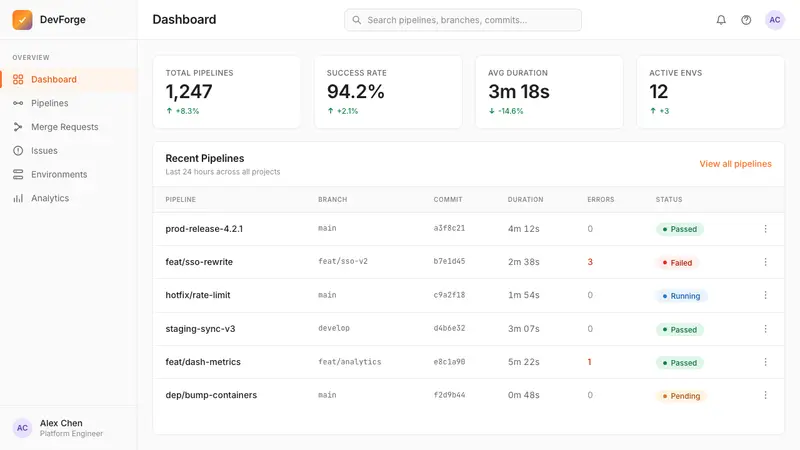Open pipeline feat/sso-rewrite
This screenshot has height=450, width=800.
point(199,262)
